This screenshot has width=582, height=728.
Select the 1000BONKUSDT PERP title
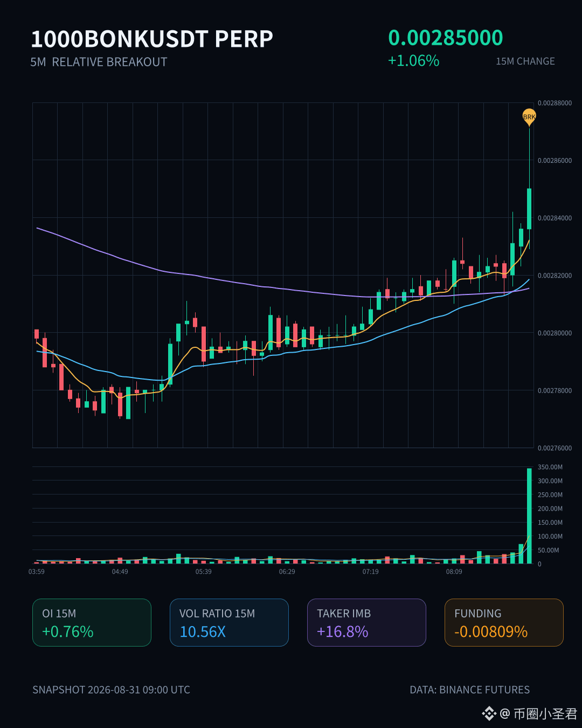[x=152, y=39]
